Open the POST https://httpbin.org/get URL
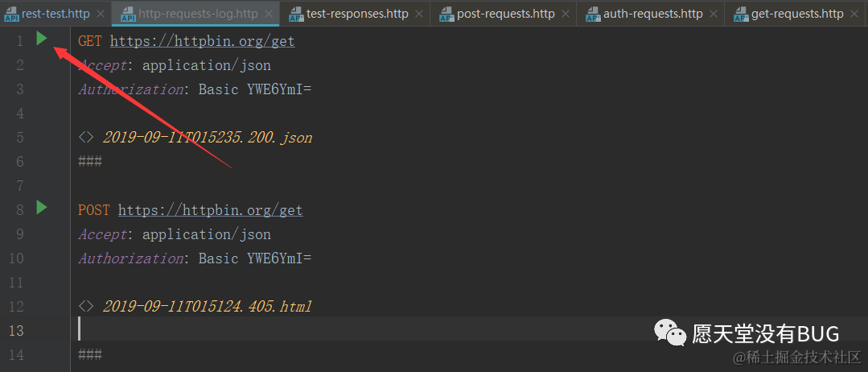The width and height of the screenshot is (868, 372). coord(210,210)
